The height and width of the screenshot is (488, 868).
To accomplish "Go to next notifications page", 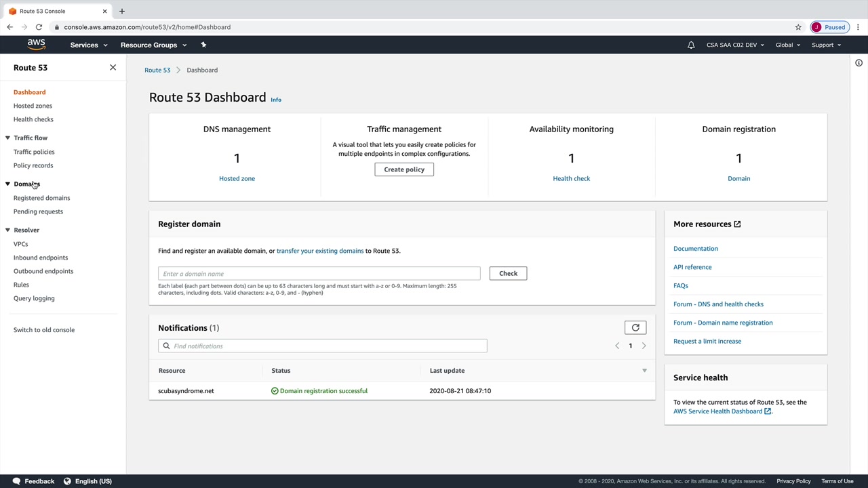I will tap(644, 346).
